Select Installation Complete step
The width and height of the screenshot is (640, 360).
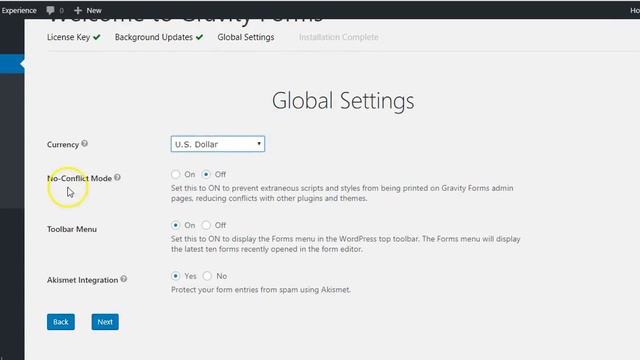(338, 37)
